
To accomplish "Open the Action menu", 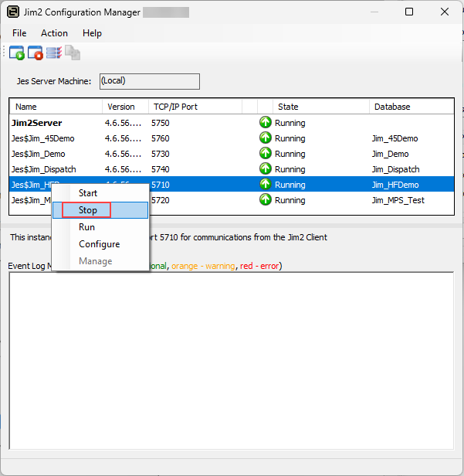I will (x=54, y=33).
